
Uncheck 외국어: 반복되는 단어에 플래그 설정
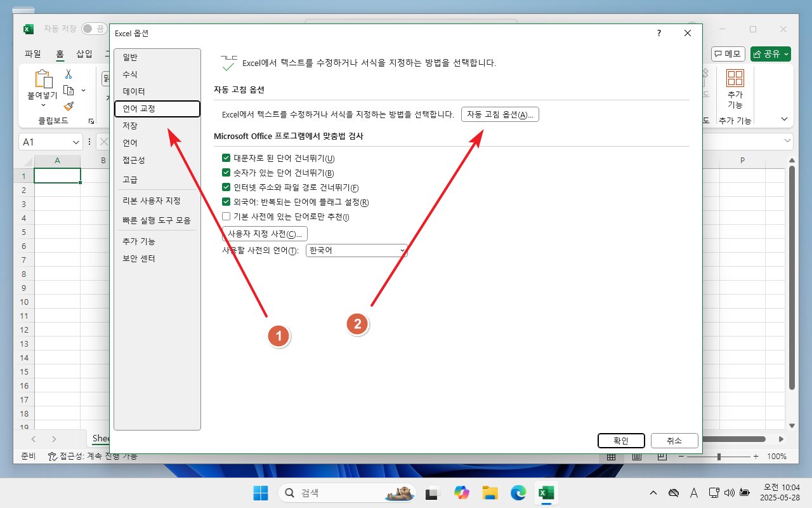click(226, 202)
